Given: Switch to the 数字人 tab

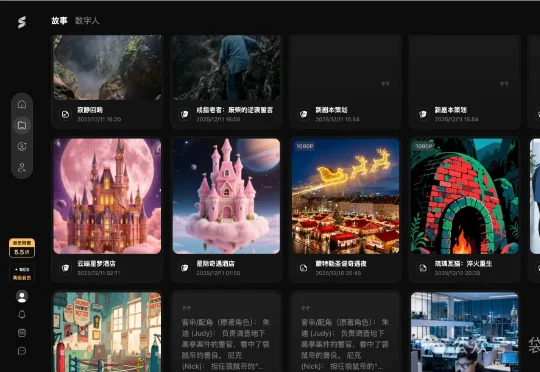Looking at the screenshot, I should (x=87, y=21).
